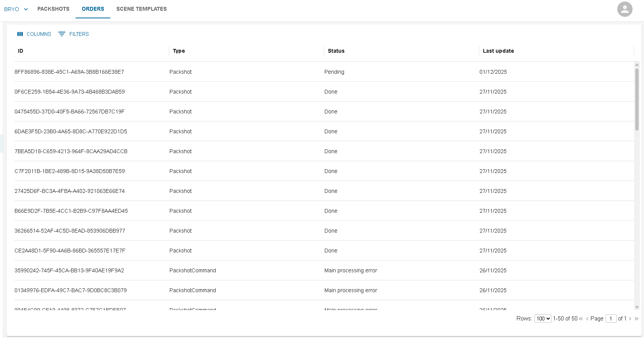Click the scrollbar down arrow
644x338 pixels.
pyautogui.click(x=637, y=307)
